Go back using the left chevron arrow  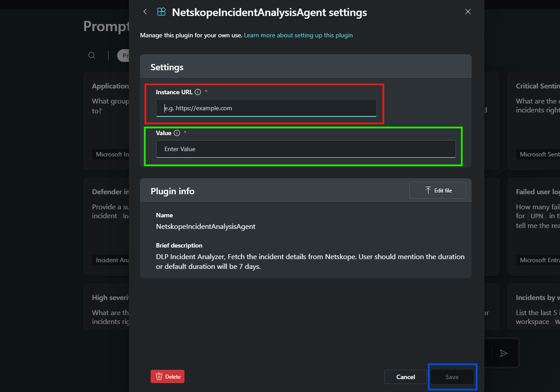point(145,12)
